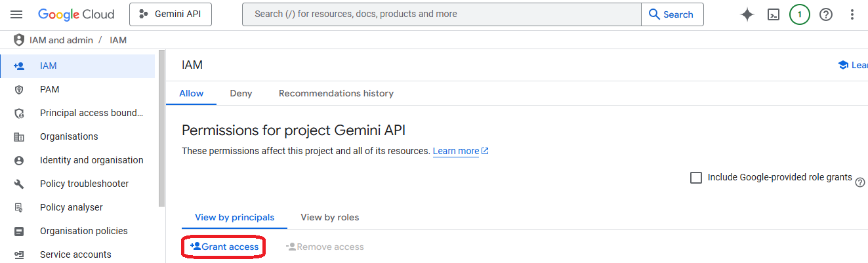Open the help question mark menu
Viewport: 868px width, 263px height.
point(826,14)
